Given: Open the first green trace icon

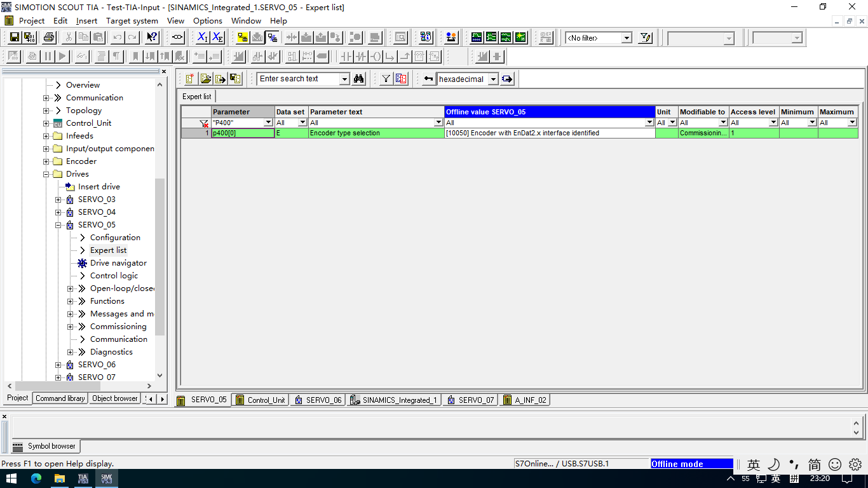Looking at the screenshot, I should [x=476, y=37].
